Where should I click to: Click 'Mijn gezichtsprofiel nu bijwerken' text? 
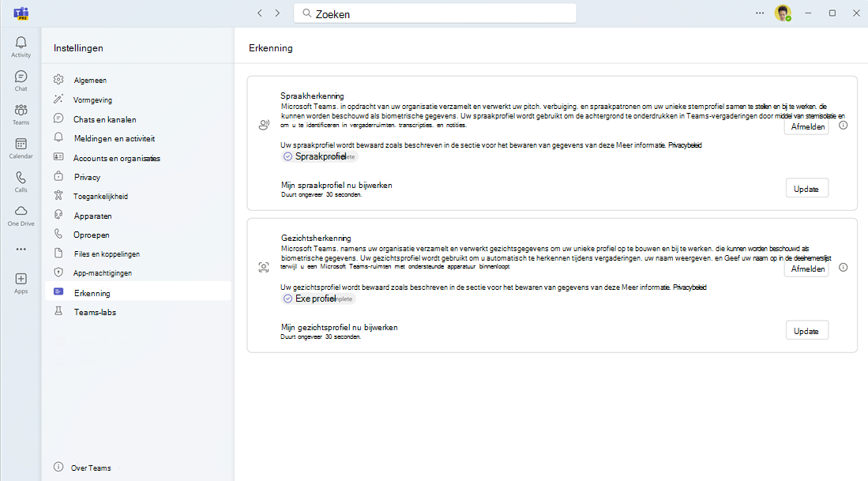340,327
